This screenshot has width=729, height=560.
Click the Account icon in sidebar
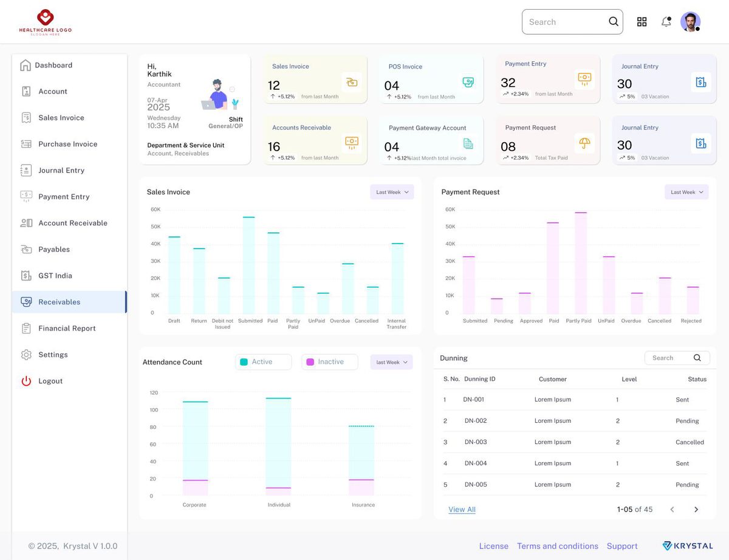(26, 91)
